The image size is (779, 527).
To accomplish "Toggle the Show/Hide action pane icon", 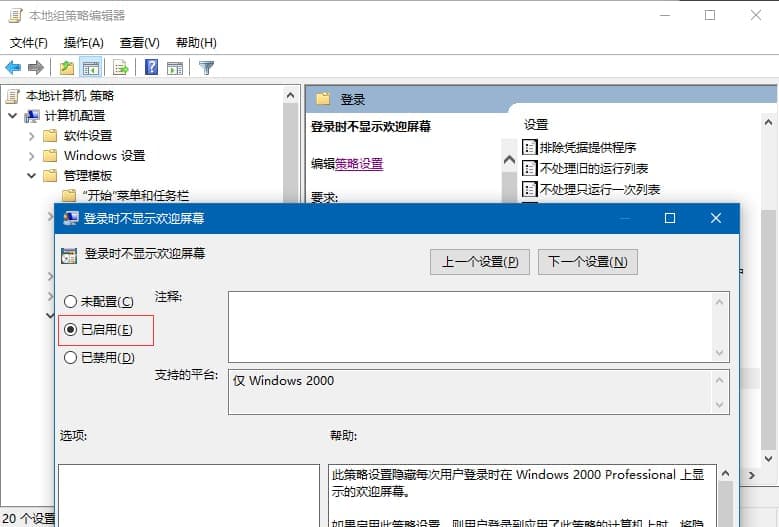I will coord(175,68).
